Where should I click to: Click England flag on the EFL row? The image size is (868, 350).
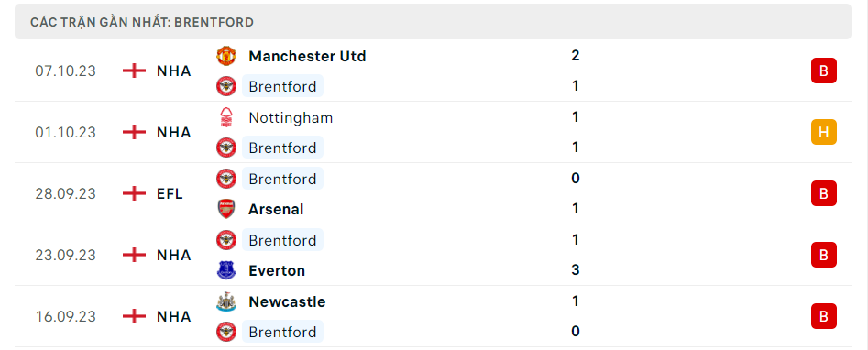134,194
